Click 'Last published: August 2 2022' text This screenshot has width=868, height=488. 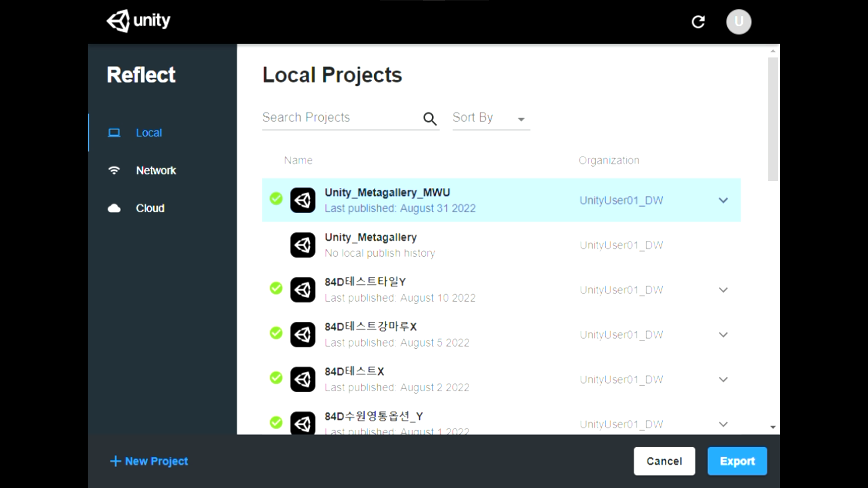[x=397, y=387]
